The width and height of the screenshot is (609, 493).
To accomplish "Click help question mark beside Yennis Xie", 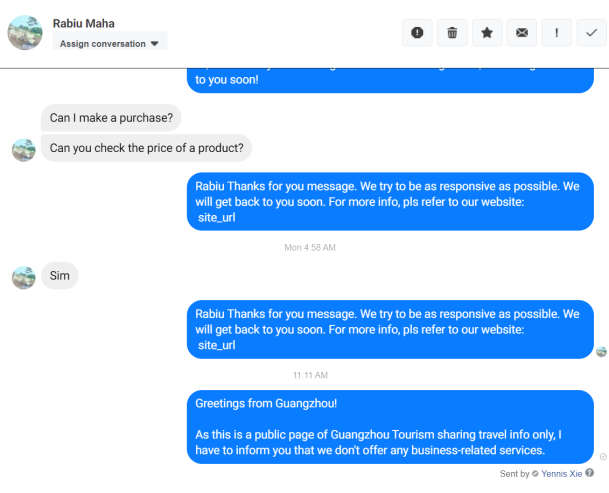I will click(590, 473).
